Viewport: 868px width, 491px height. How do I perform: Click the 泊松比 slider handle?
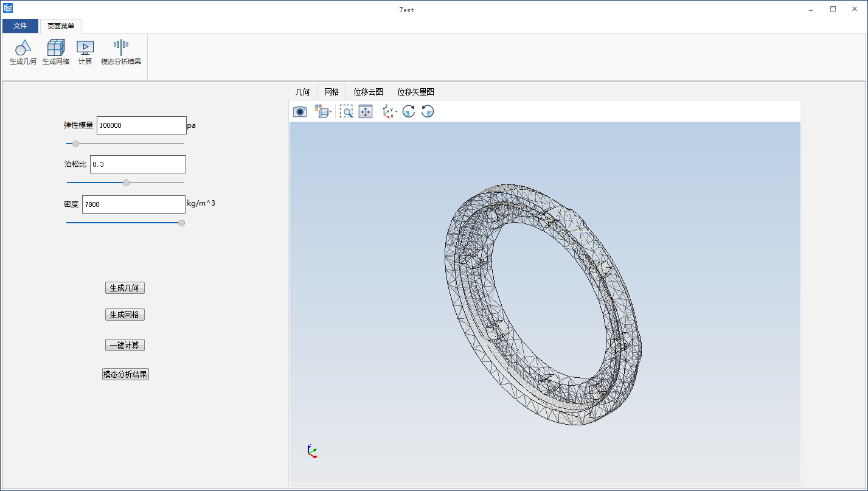[126, 183]
